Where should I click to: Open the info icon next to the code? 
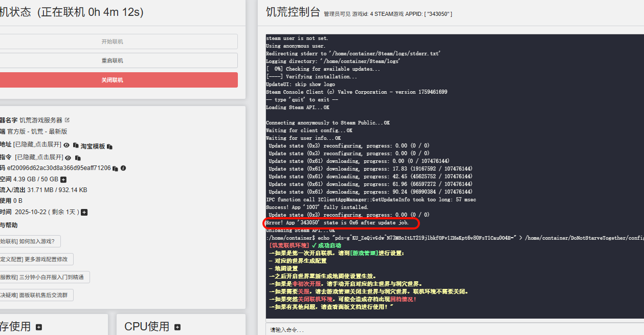[x=123, y=168]
